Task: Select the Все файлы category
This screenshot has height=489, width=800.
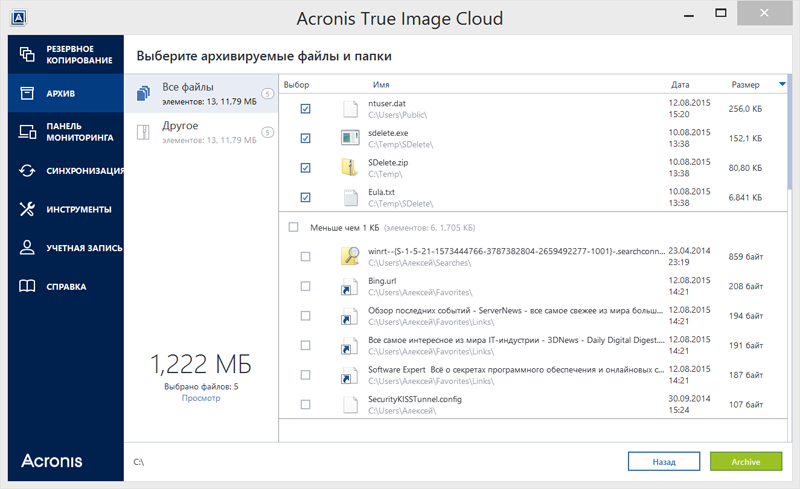Action: tap(201, 93)
